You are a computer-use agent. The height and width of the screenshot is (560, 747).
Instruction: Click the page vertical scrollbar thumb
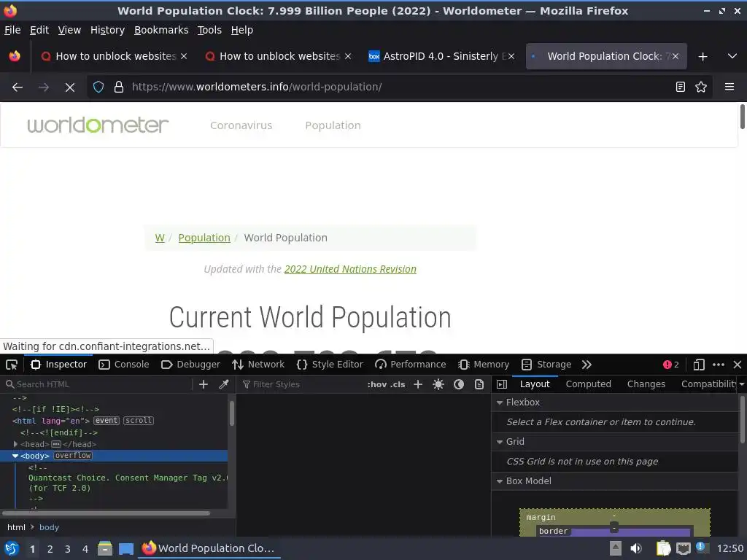(742, 117)
